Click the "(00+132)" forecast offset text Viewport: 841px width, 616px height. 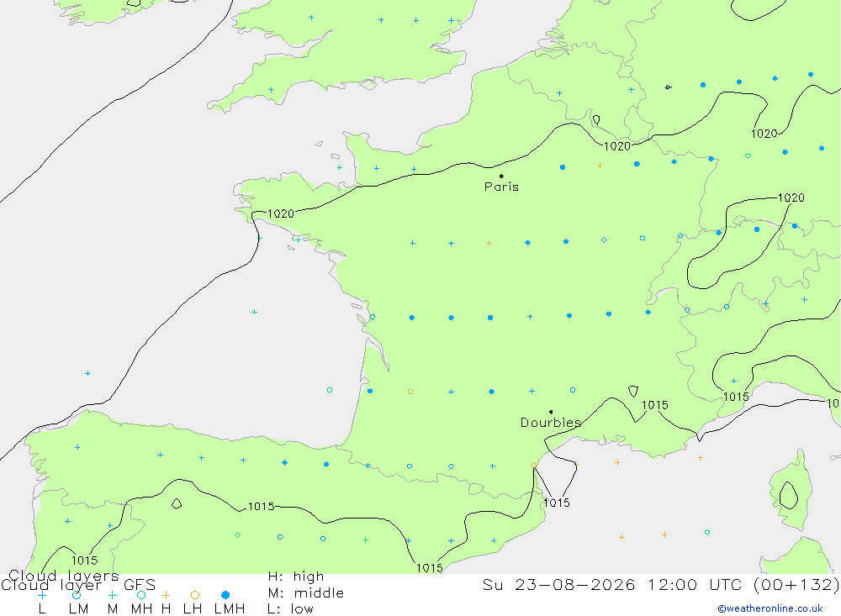[796, 584]
